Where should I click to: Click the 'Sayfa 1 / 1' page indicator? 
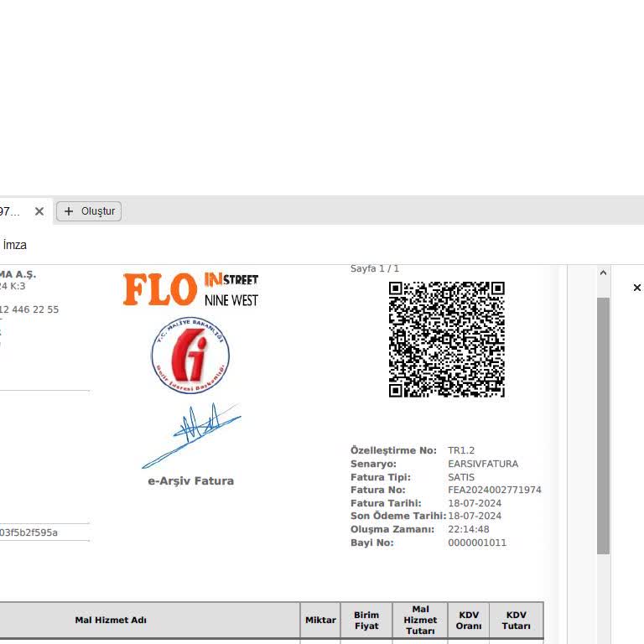(375, 268)
